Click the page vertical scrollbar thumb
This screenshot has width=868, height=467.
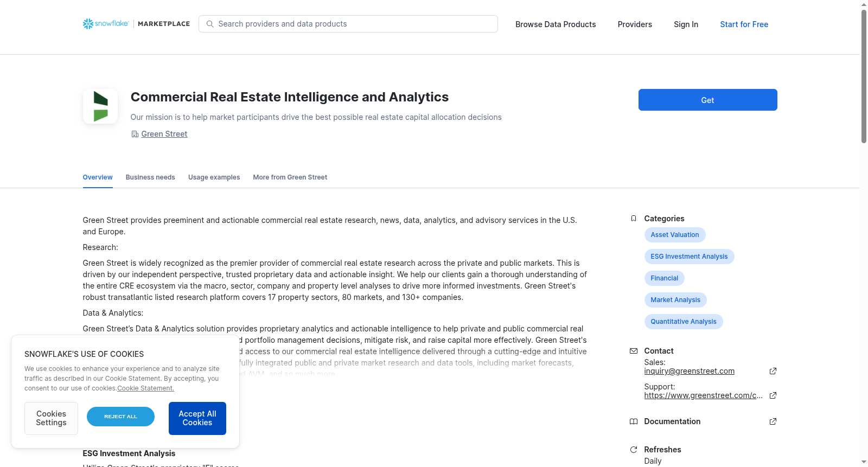pyautogui.click(x=864, y=76)
